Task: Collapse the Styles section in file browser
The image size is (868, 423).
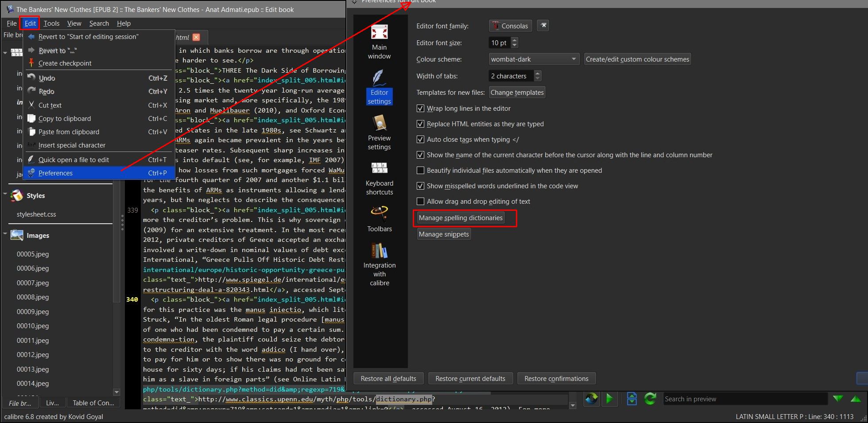Action: (5, 194)
